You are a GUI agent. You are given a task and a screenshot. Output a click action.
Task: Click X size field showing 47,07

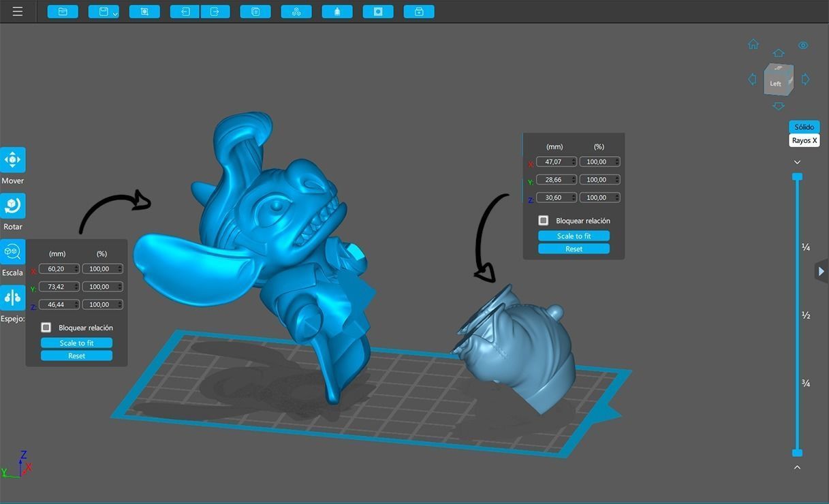pos(557,161)
